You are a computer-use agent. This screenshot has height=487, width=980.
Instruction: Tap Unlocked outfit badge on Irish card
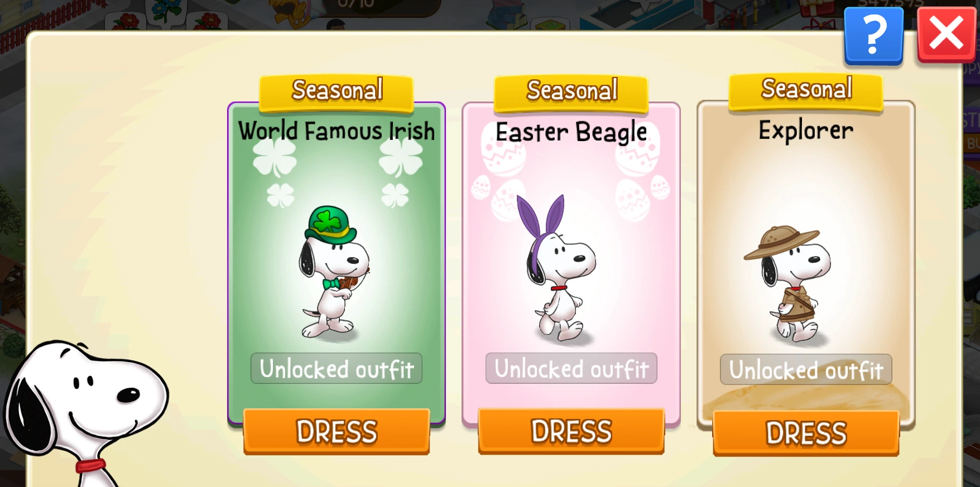click(337, 369)
